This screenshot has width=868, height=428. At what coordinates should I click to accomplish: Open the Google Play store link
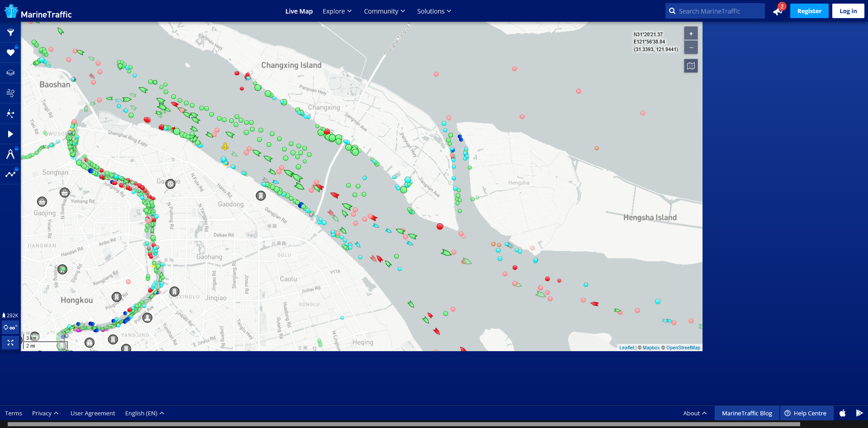click(859, 413)
